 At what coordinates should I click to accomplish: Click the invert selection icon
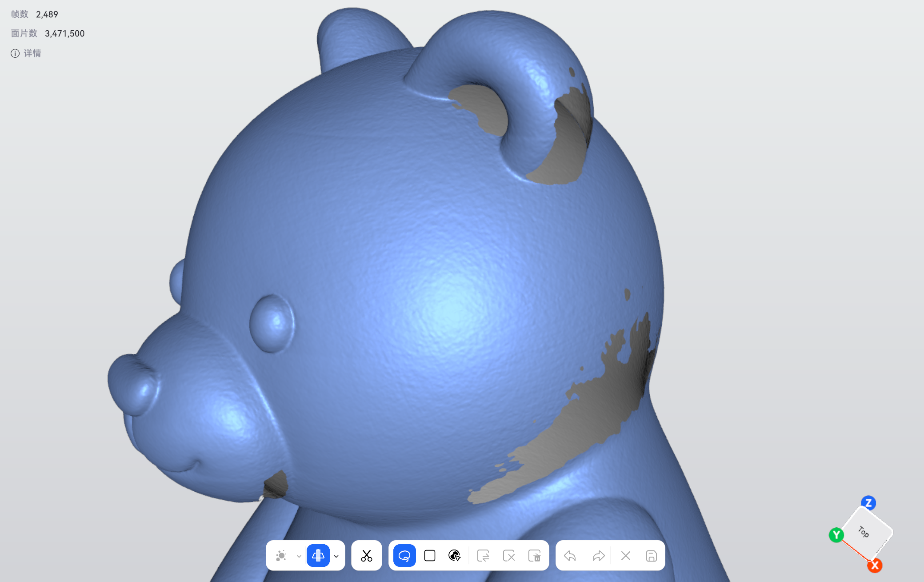pos(483,556)
